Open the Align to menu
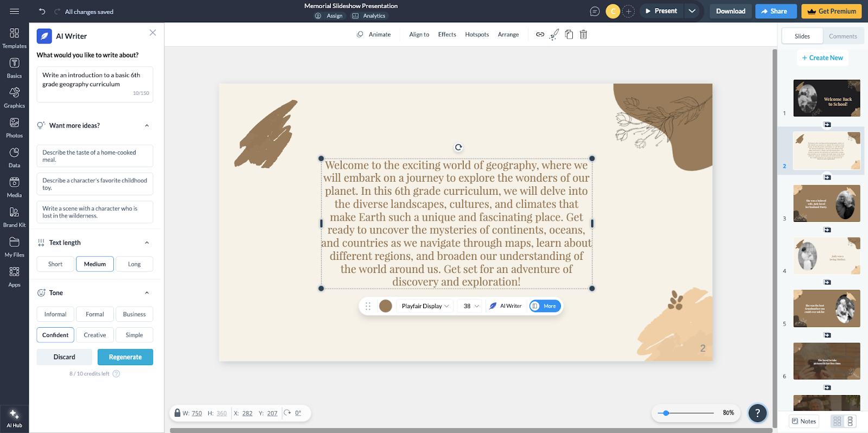The height and width of the screenshot is (433, 868). (419, 34)
